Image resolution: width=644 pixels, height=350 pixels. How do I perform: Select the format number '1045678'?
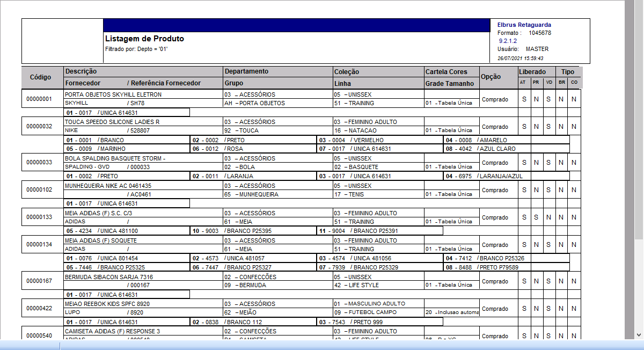[x=540, y=33]
